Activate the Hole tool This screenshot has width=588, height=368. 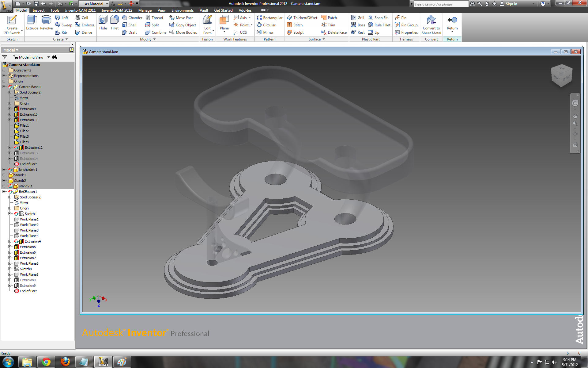pos(103,22)
